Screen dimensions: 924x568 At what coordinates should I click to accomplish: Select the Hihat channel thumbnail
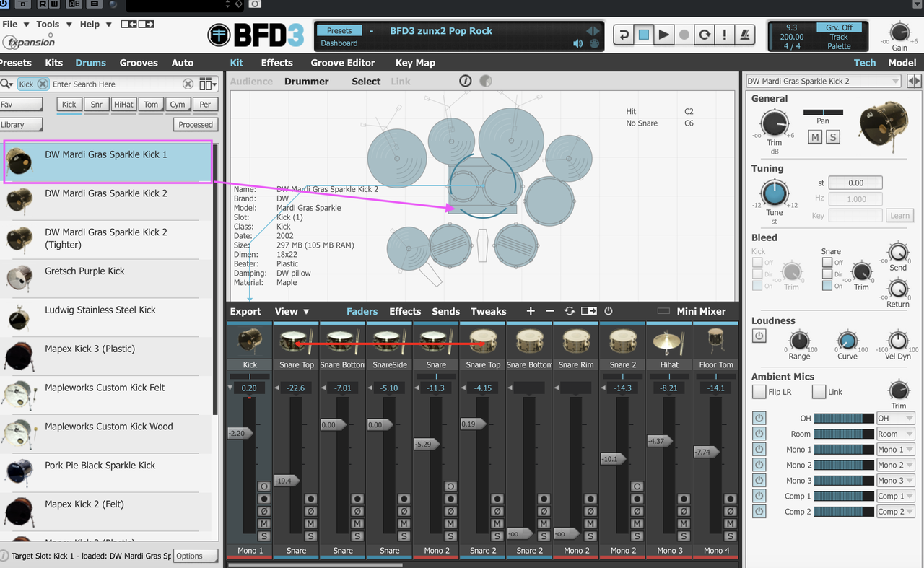tap(669, 341)
